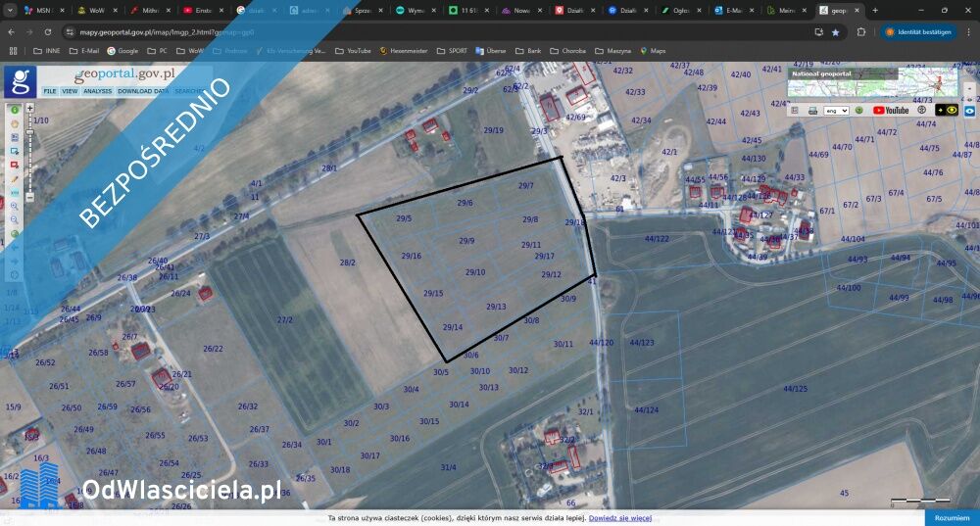Viewport: 980px width, 526px height.
Task: Switch to the Mithri browser tab
Action: coord(151,10)
